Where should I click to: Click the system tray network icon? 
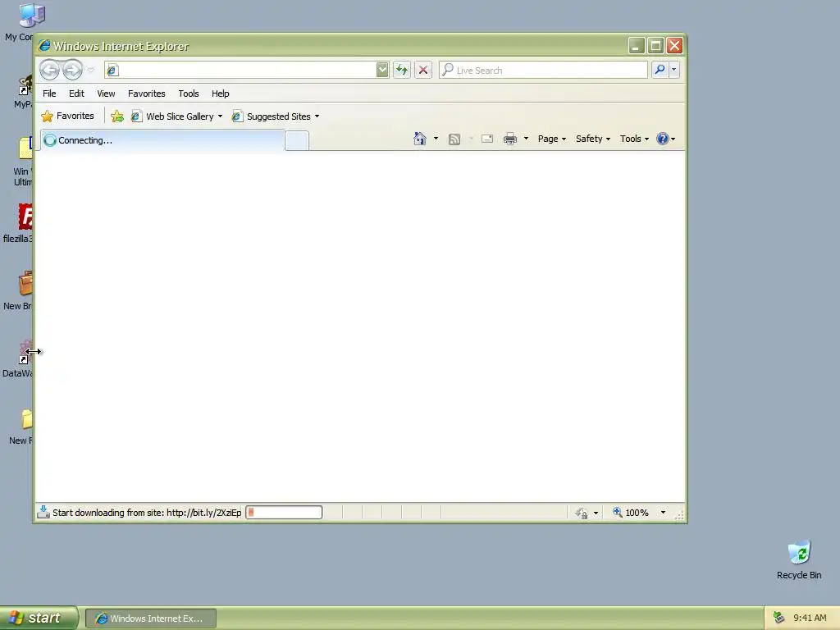pyautogui.click(x=779, y=618)
